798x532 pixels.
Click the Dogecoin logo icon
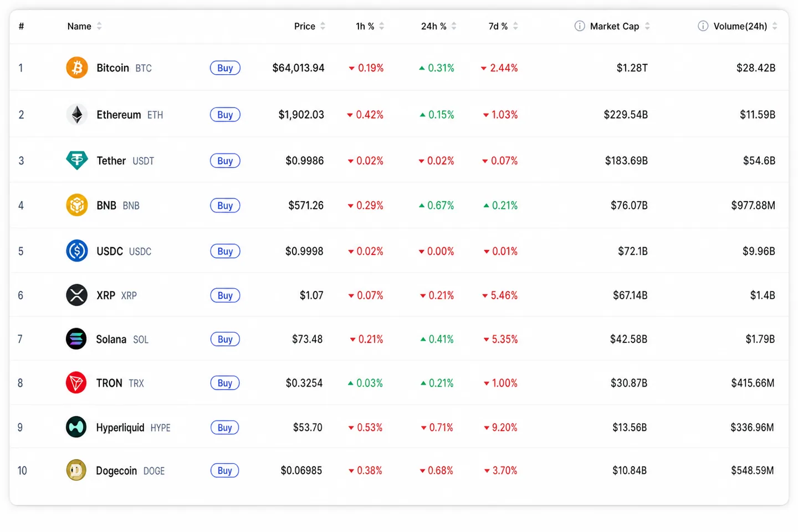pyautogui.click(x=76, y=470)
